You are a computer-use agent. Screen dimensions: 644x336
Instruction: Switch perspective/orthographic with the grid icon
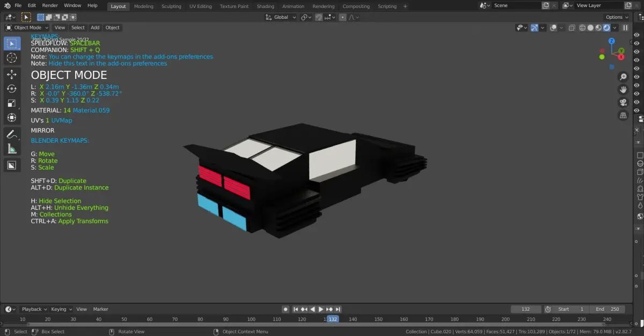623,115
